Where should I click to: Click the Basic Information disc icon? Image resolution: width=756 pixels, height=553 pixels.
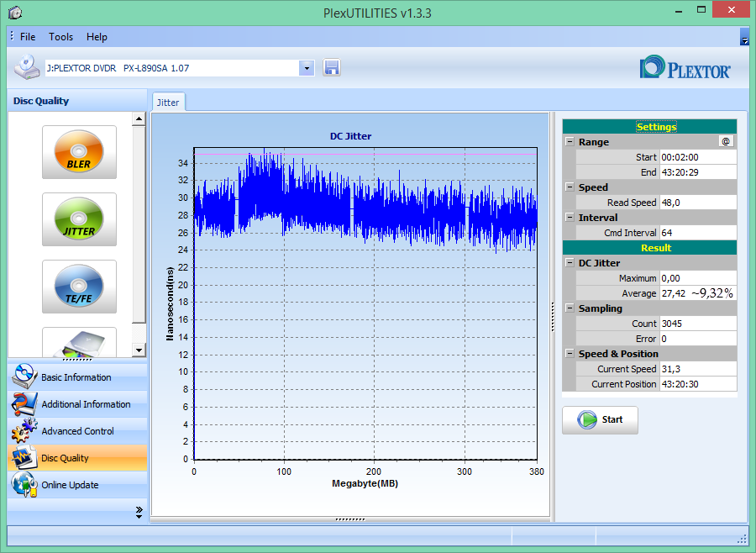24,377
